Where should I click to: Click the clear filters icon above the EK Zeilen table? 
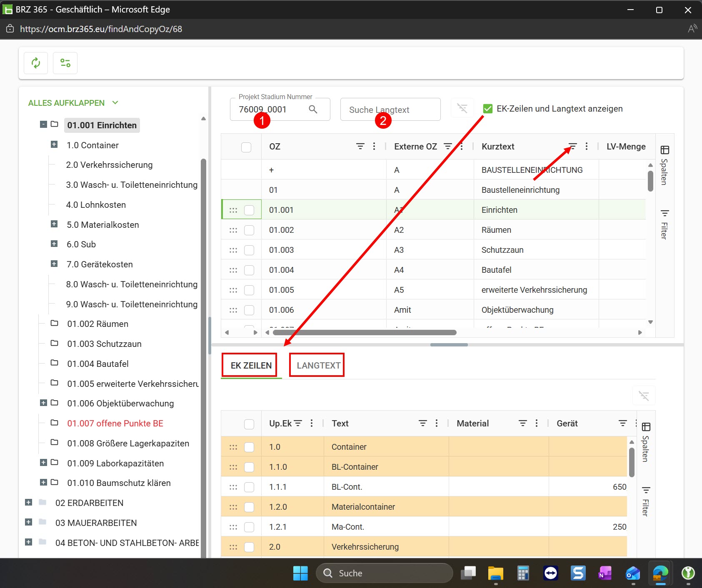[x=644, y=396]
